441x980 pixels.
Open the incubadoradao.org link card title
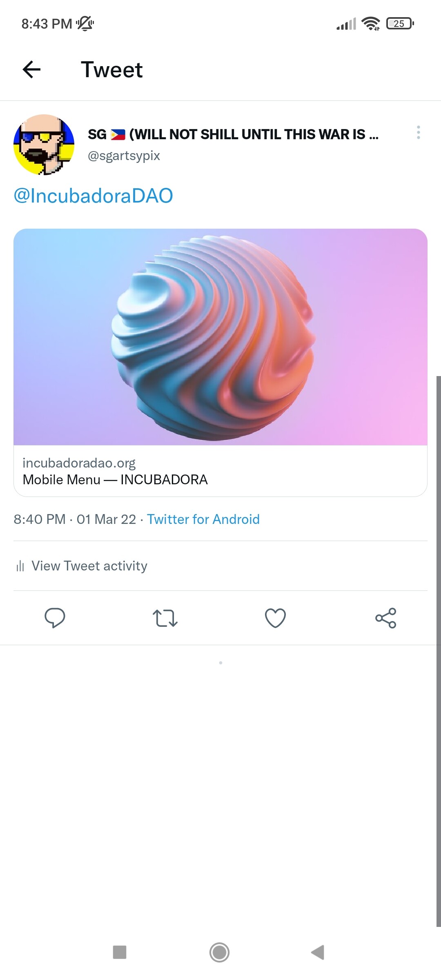115,479
